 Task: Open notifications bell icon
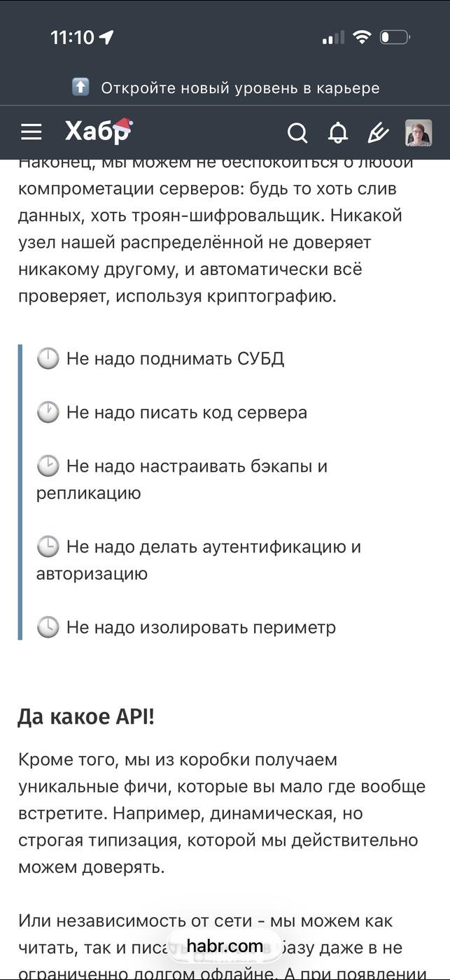point(338,132)
